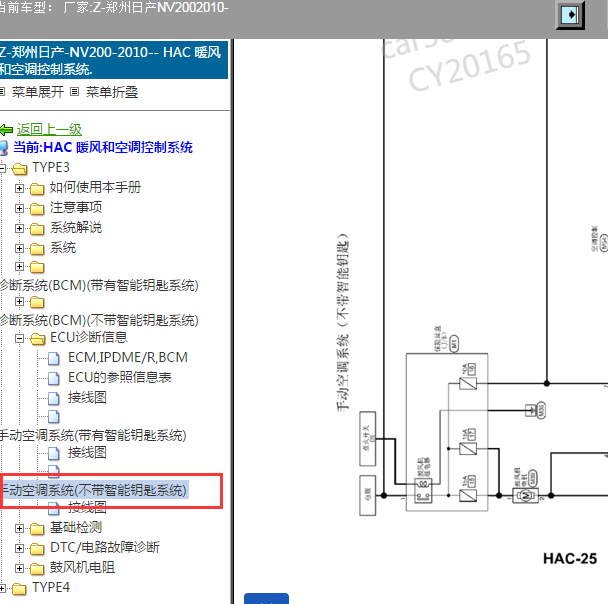This screenshot has width=608, height=604.
Task: Click the panel toggle arrow button top right
Action: pos(570,15)
